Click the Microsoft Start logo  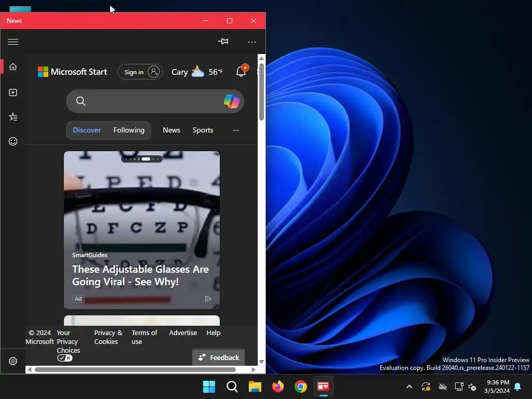click(x=72, y=72)
